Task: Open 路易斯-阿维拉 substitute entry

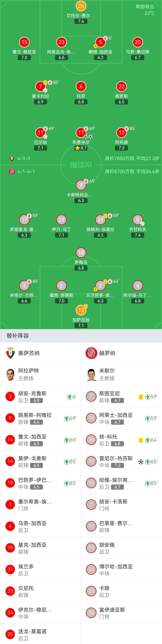Action: 40,418
